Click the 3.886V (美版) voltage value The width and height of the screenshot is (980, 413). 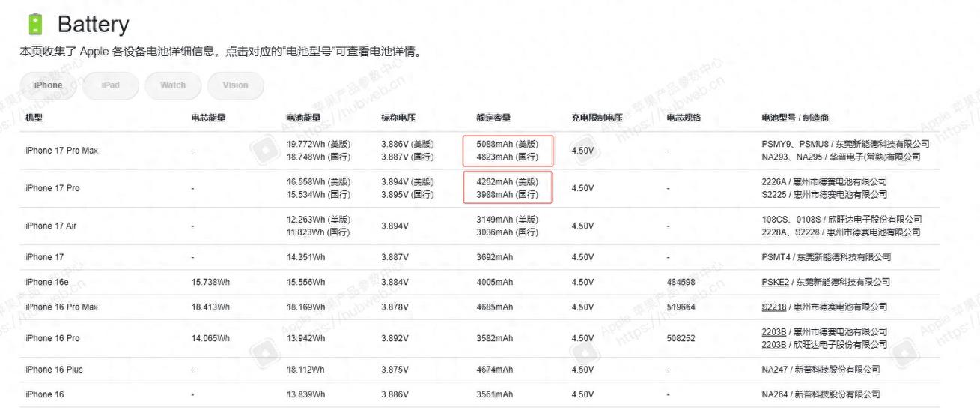click(x=407, y=144)
